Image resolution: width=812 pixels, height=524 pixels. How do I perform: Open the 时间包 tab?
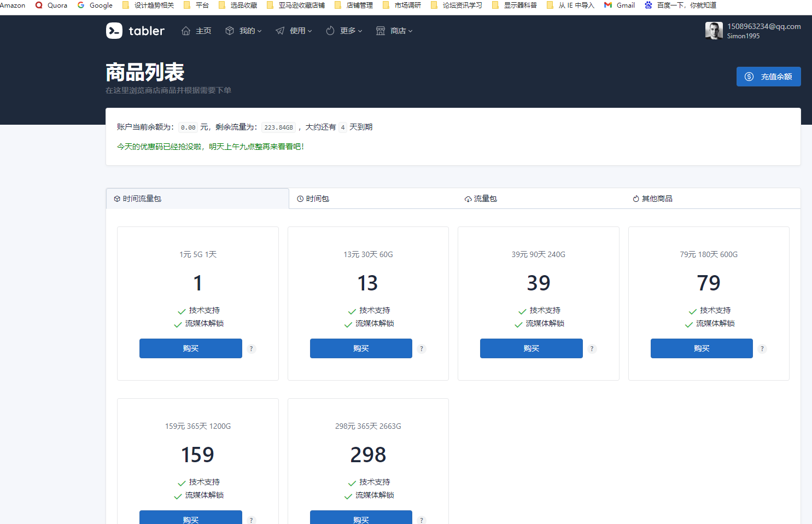tap(313, 199)
